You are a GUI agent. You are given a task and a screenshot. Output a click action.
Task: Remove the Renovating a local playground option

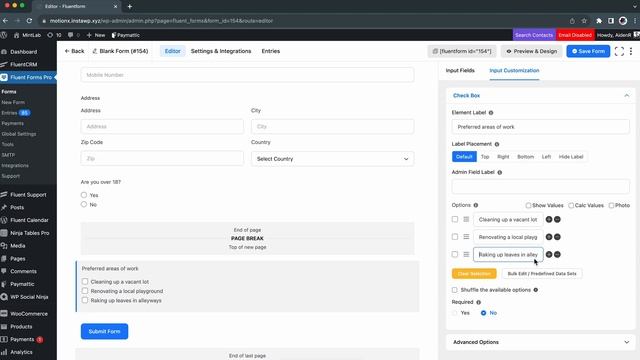point(557,237)
